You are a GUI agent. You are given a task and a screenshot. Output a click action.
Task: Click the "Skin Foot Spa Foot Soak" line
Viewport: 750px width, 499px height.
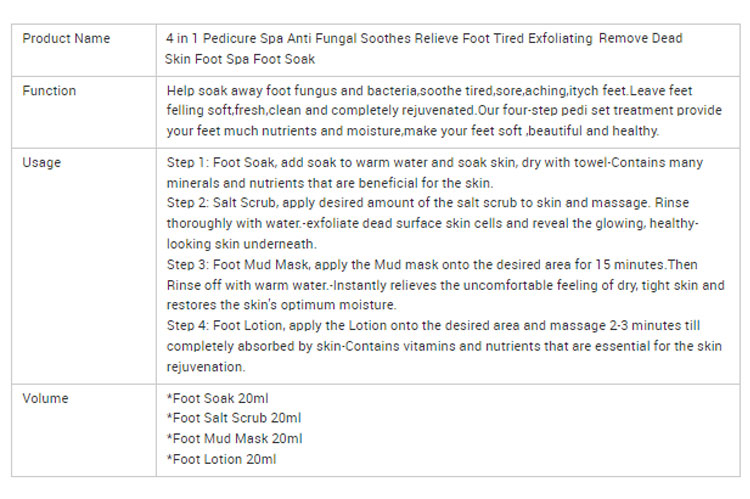(240, 60)
